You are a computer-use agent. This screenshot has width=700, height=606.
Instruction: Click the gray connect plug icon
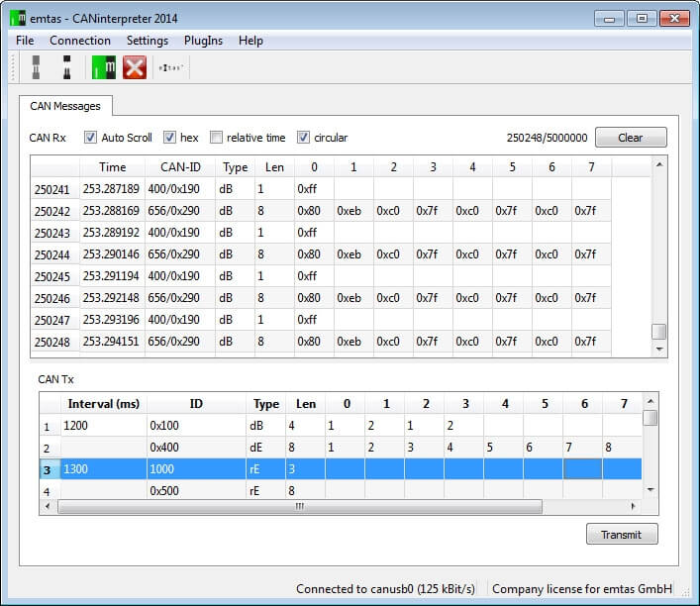point(36,67)
